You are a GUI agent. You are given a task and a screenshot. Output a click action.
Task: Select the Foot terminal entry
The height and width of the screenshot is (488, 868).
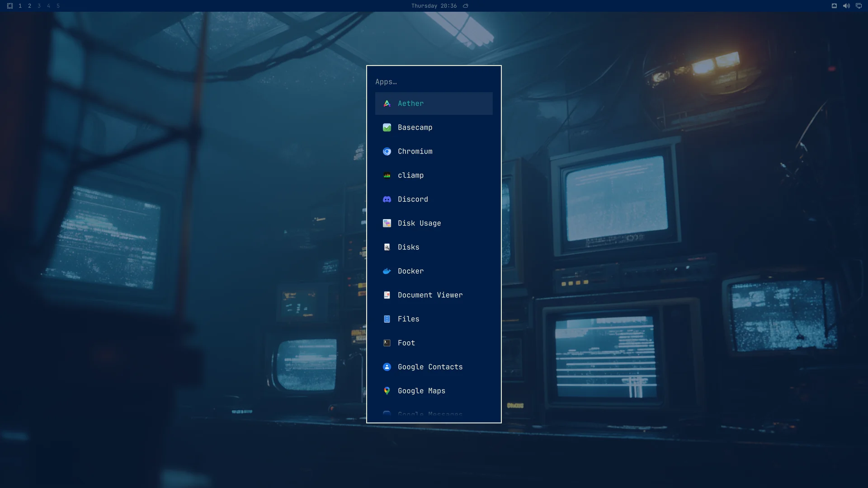(x=434, y=343)
